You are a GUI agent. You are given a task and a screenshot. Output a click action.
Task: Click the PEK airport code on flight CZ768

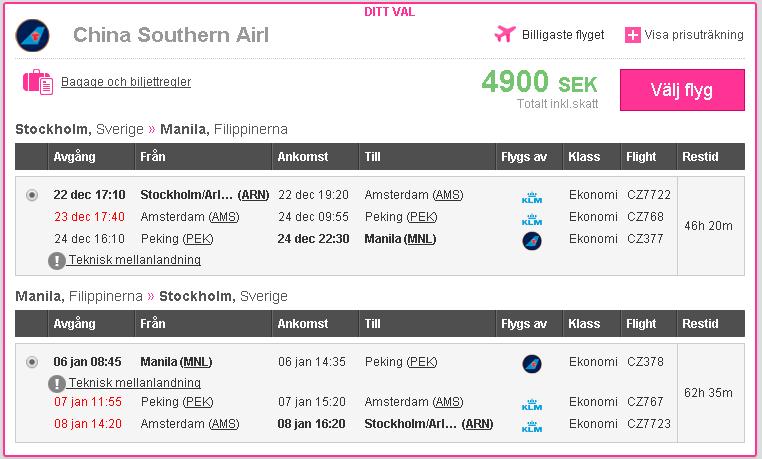click(x=423, y=217)
